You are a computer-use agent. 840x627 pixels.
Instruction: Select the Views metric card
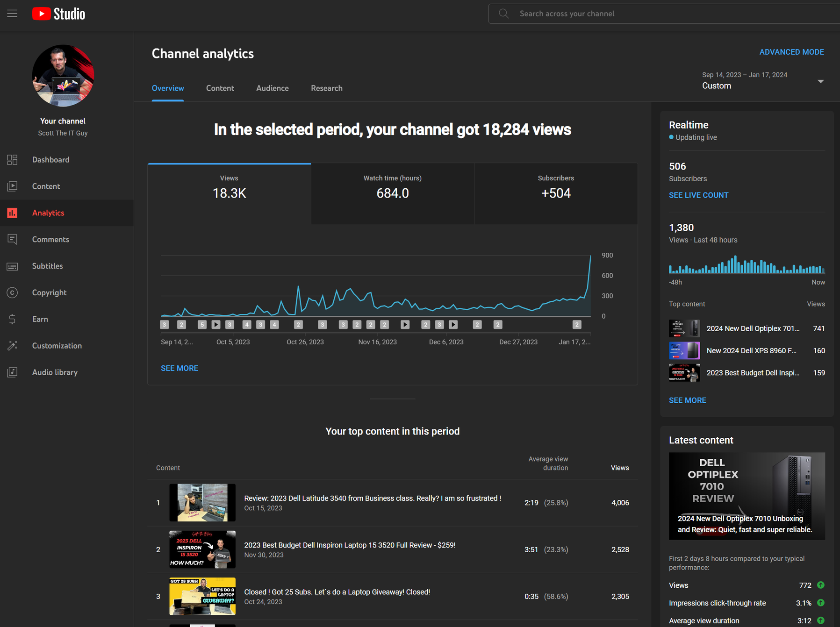pyautogui.click(x=229, y=194)
